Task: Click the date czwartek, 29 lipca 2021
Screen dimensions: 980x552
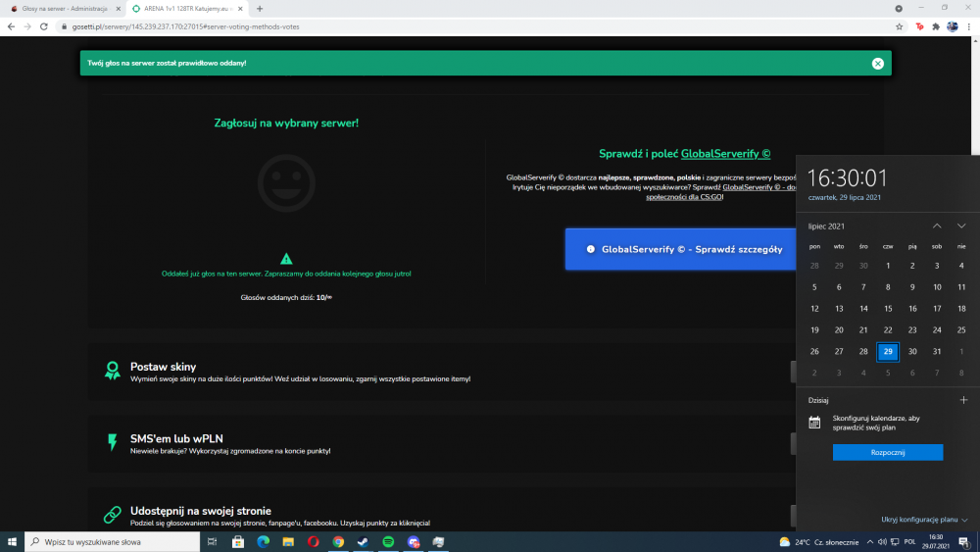Action: pos(845,197)
